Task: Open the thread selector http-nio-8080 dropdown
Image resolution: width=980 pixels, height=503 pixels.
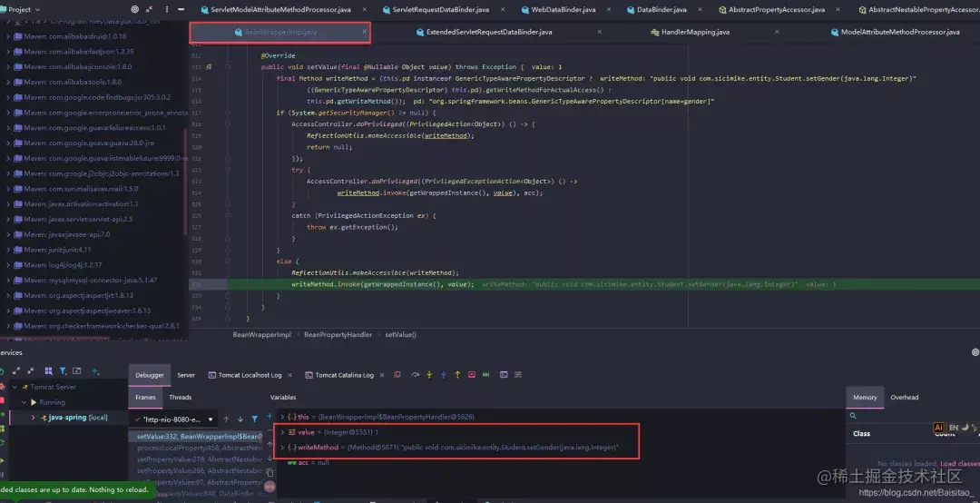Action: tap(173, 419)
